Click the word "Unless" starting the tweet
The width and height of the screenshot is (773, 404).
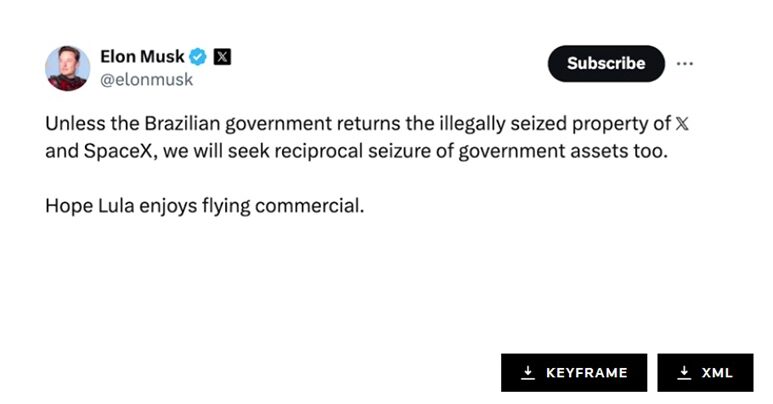point(70,125)
